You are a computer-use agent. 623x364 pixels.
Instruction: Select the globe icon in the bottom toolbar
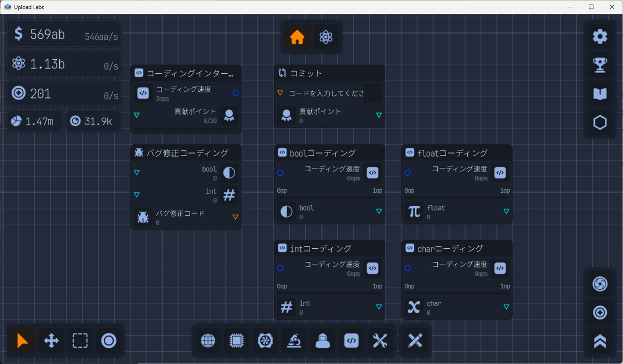tap(208, 341)
